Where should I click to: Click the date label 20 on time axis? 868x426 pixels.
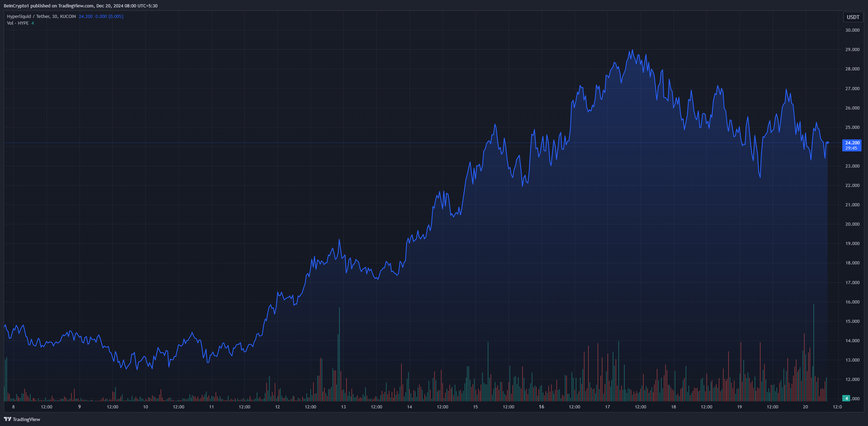(x=805, y=407)
